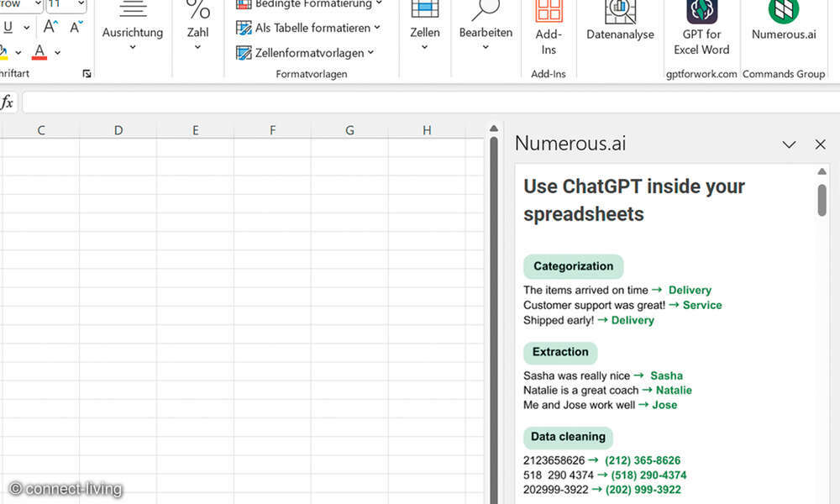
Task: Open the Schriftart dialog launcher
Action: pos(87,74)
